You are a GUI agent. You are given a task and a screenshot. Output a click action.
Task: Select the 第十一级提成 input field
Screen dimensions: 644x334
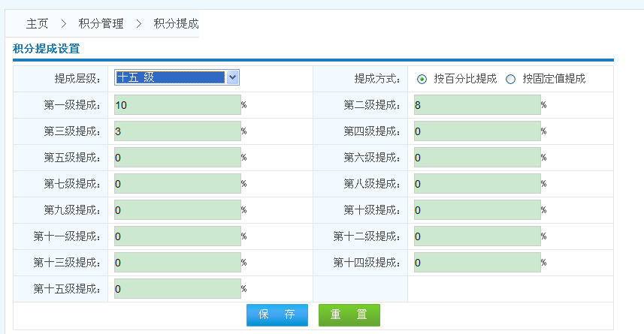click(x=177, y=236)
